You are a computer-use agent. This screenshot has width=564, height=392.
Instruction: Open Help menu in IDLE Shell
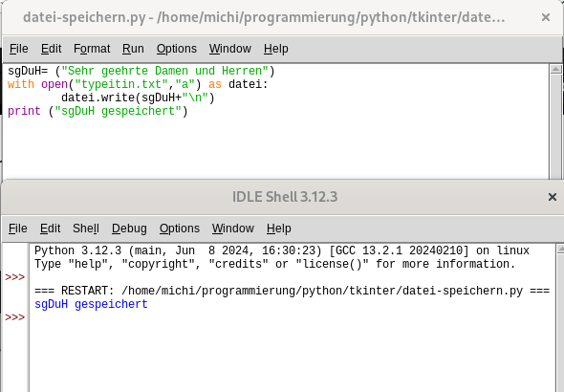tap(279, 229)
